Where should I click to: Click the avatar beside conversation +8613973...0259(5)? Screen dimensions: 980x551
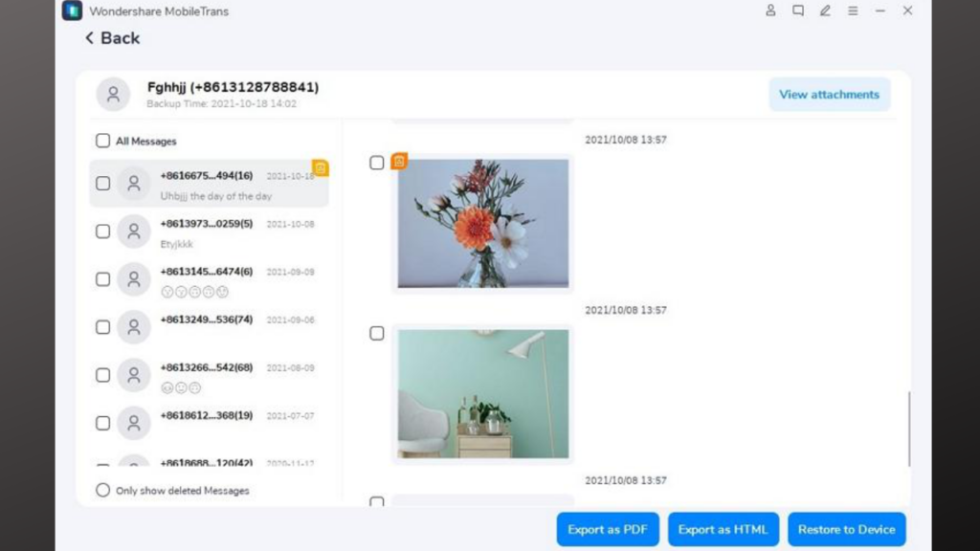pyautogui.click(x=133, y=231)
